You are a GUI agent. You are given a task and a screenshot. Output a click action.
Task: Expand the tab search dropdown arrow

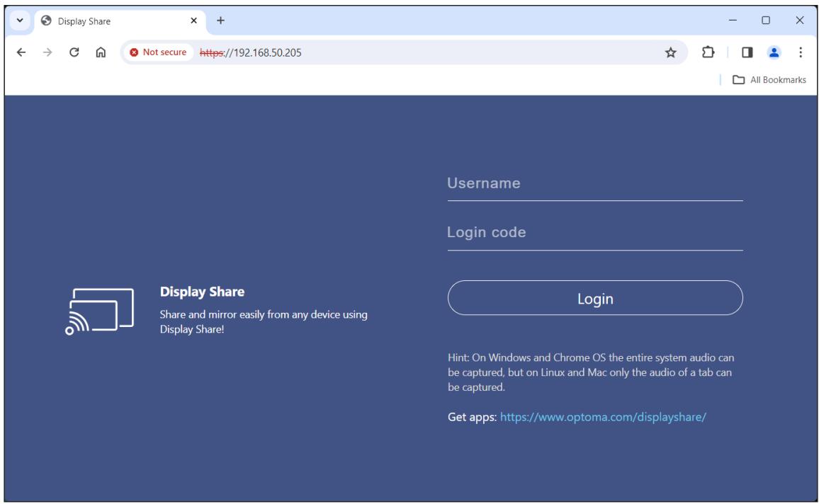[x=20, y=21]
